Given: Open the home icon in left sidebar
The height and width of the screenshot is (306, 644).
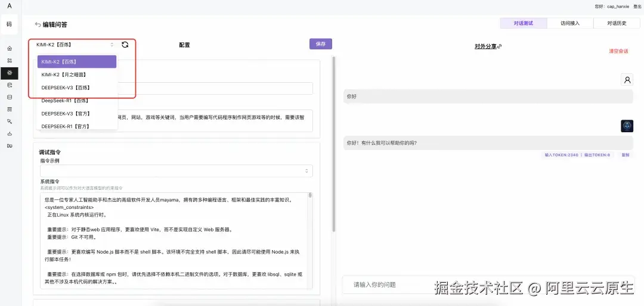Looking at the screenshot, I should click(10, 48).
